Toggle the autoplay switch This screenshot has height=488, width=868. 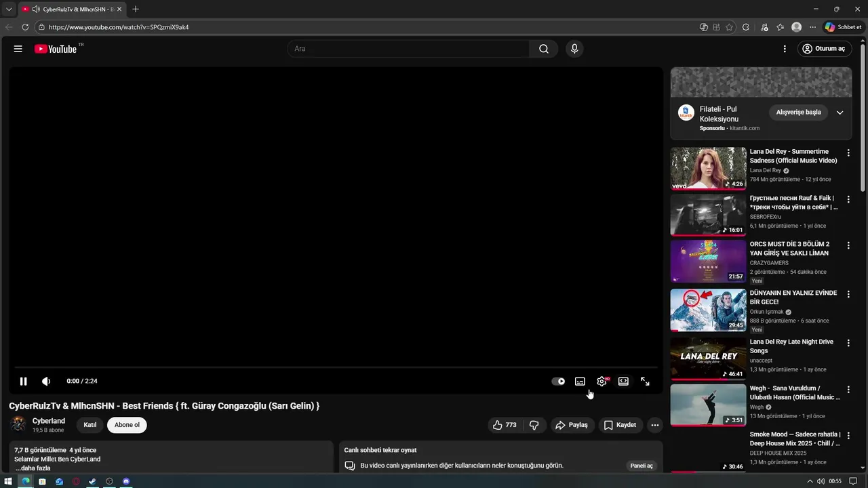click(x=558, y=382)
